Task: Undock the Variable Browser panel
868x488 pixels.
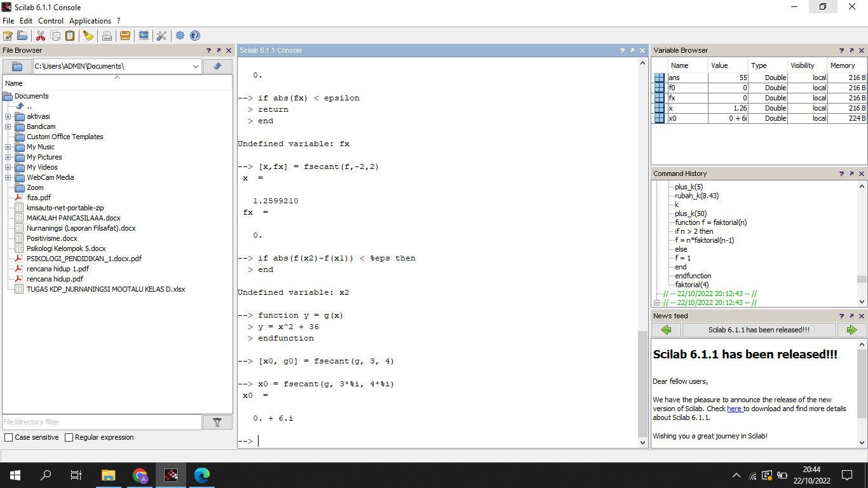Action: click(851, 50)
